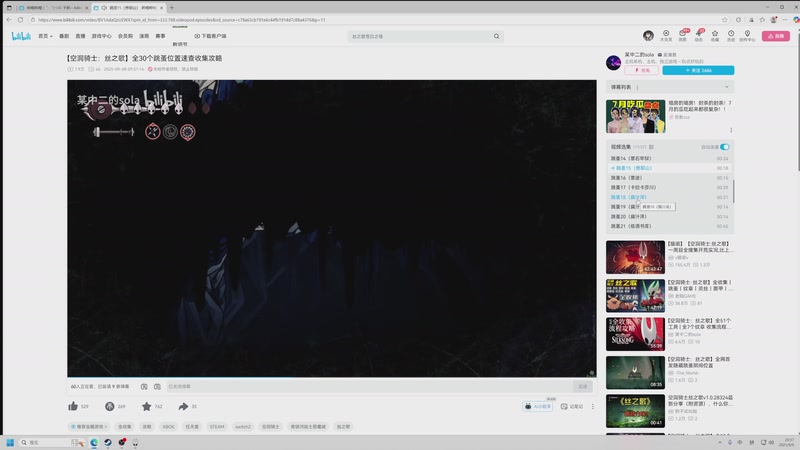
Task: Toggle the playlist grid view icon
Action: [652, 147]
